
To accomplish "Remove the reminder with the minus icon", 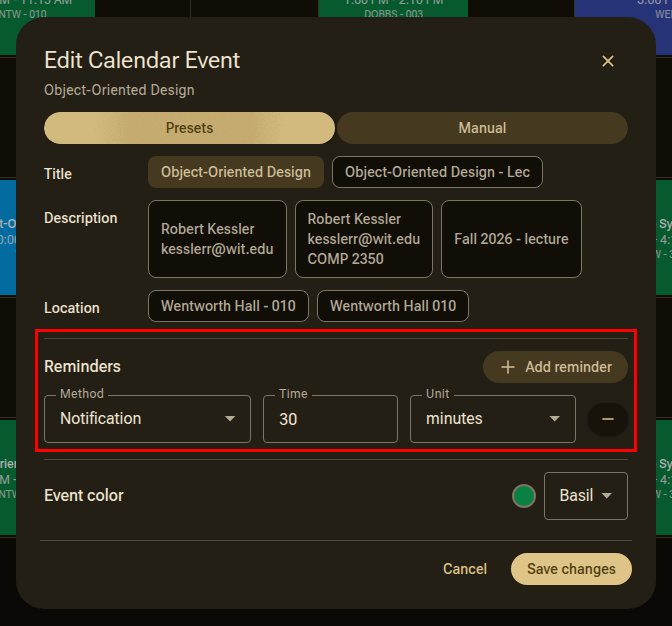I will click(608, 419).
